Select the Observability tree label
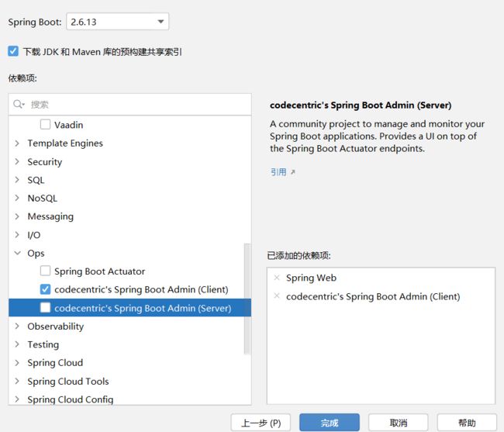This screenshot has width=504, height=432. pos(56,327)
